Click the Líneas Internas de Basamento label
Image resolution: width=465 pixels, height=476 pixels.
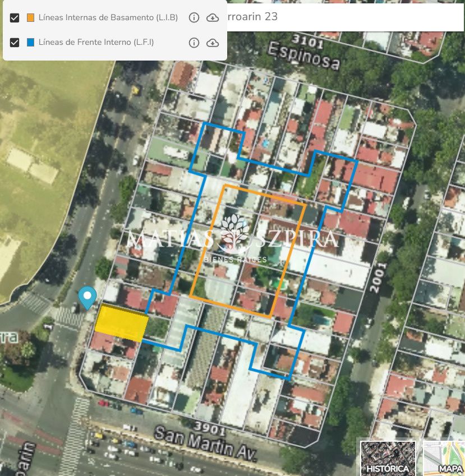tap(108, 18)
